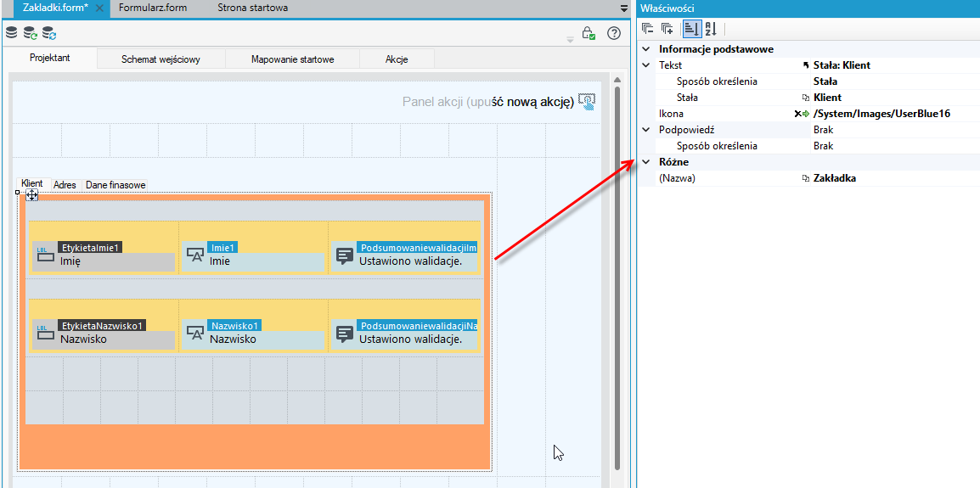Viewport: 980px width, 488px height.
Task: Select the EtykietaNazwisko1 label control
Action: point(104,333)
